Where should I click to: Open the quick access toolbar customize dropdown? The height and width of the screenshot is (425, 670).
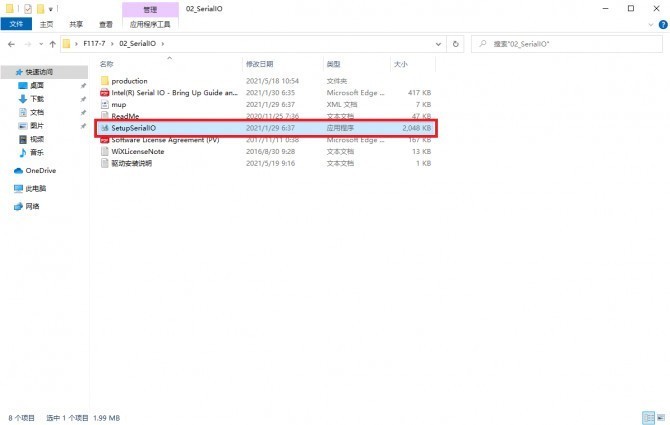[50, 9]
